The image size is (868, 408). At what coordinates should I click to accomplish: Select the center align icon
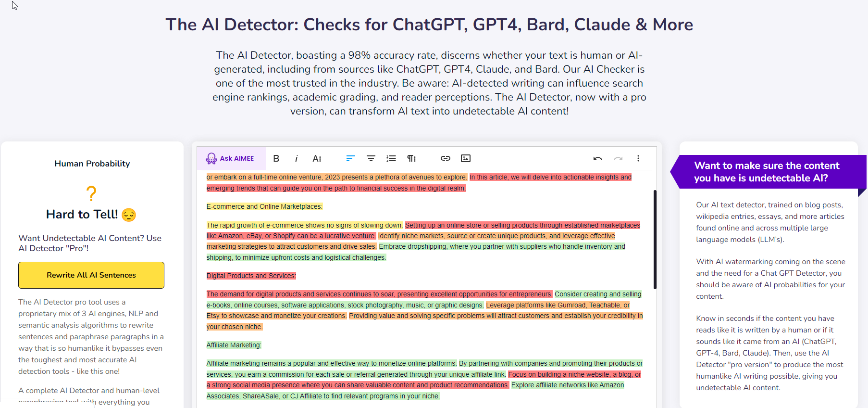pyautogui.click(x=371, y=158)
